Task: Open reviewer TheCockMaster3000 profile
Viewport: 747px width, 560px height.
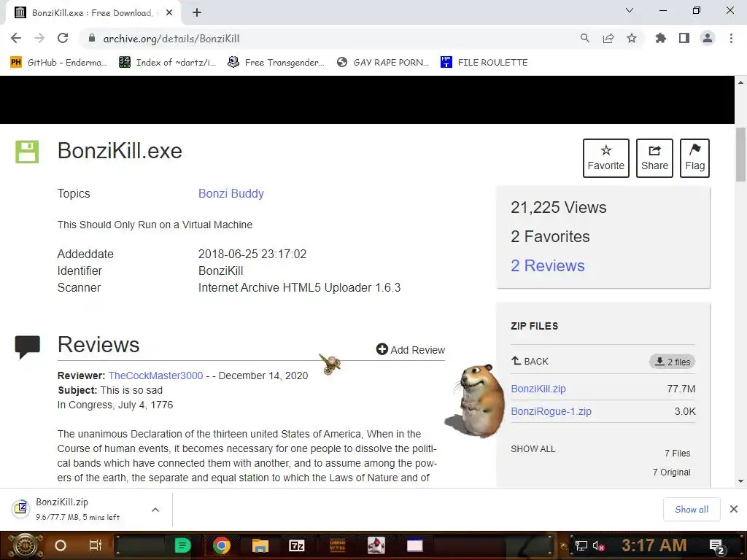Action: 155,376
